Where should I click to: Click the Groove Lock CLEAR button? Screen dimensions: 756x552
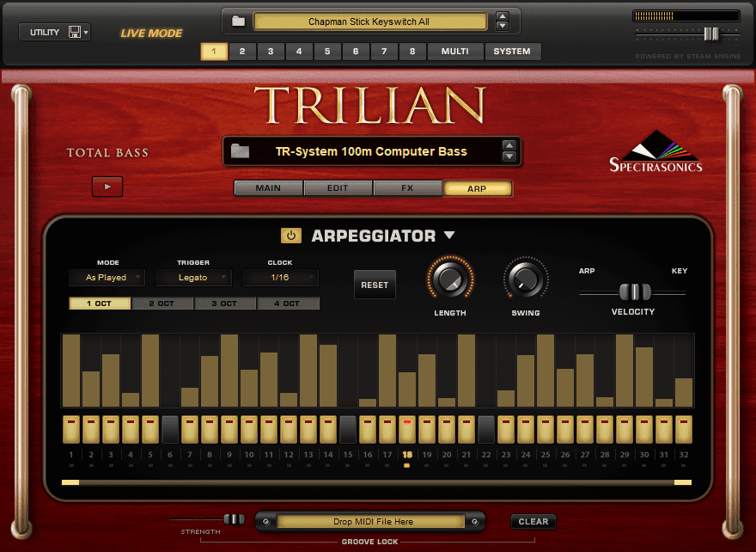click(533, 522)
